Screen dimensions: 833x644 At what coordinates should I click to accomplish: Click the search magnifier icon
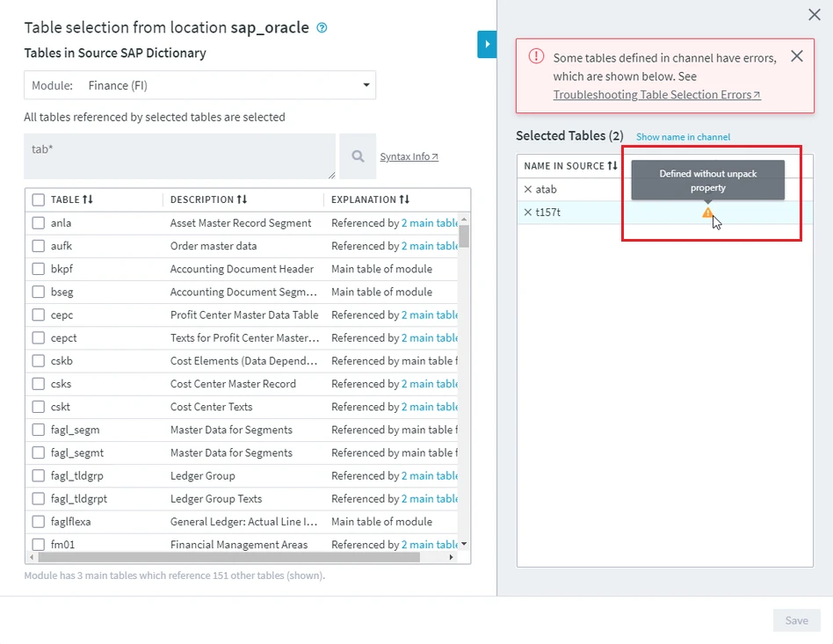(x=358, y=156)
